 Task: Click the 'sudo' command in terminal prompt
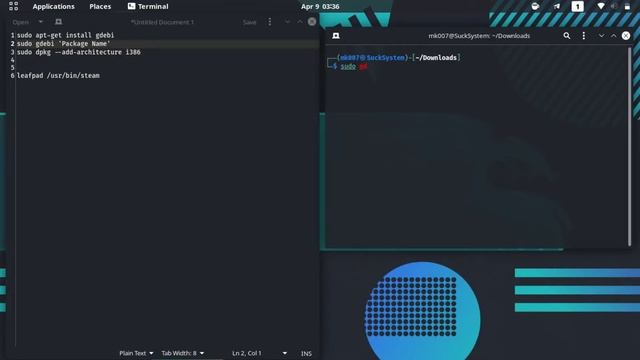click(348, 67)
